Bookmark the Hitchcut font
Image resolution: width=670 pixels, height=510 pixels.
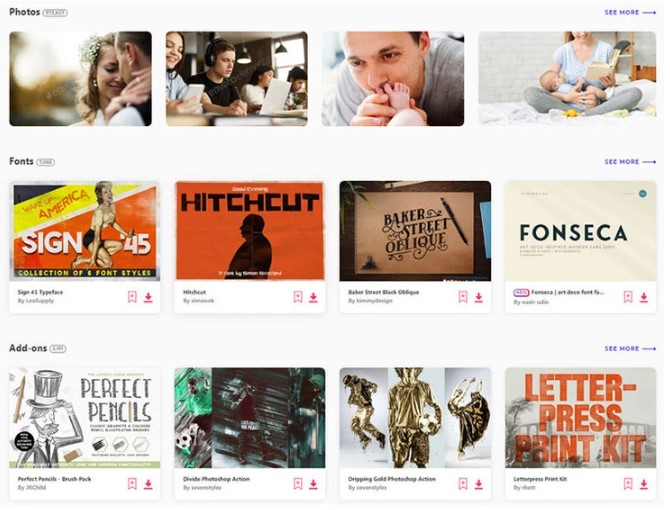pyautogui.click(x=298, y=297)
